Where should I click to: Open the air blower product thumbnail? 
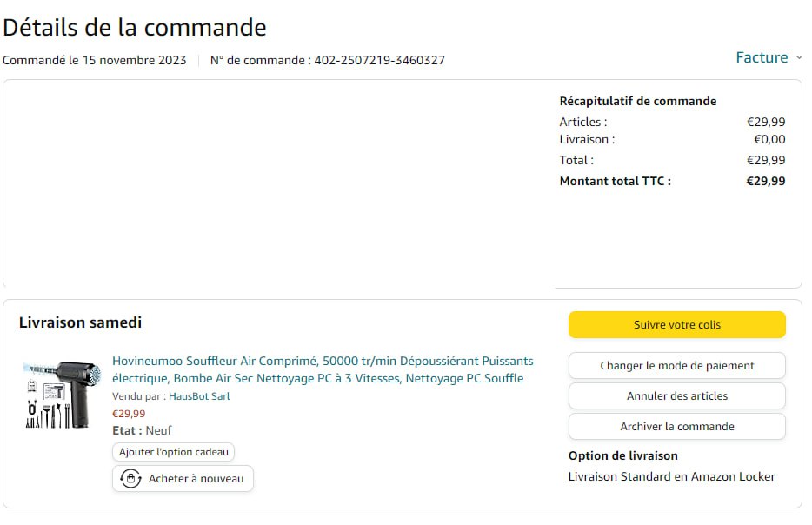pyautogui.click(x=63, y=393)
